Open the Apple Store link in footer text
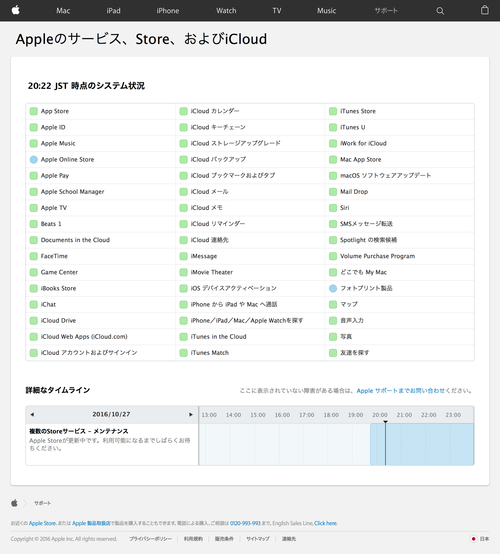Screen dimensions: 500x554 [x=42, y=523]
